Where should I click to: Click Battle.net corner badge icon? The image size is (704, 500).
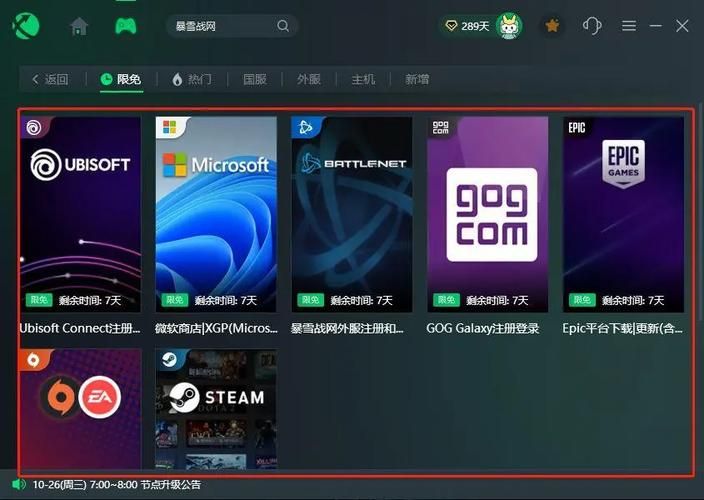[x=305, y=127]
